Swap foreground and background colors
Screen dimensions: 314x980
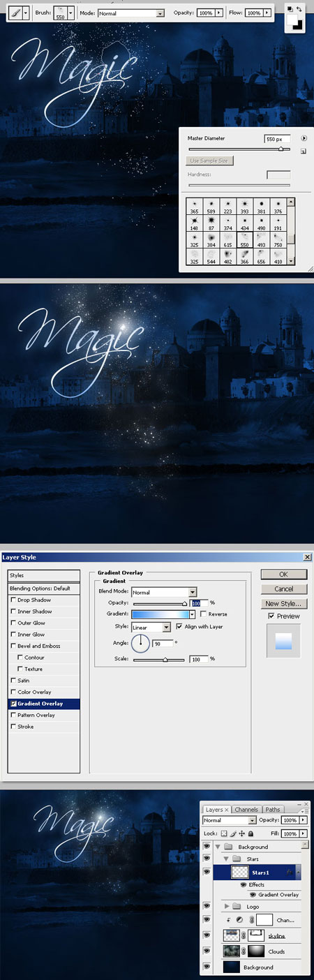click(299, 9)
